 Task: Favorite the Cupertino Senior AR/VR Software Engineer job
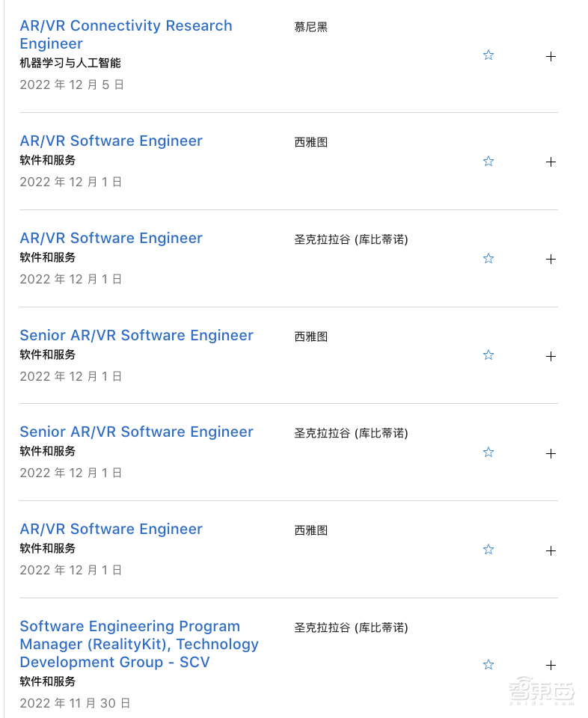(489, 452)
